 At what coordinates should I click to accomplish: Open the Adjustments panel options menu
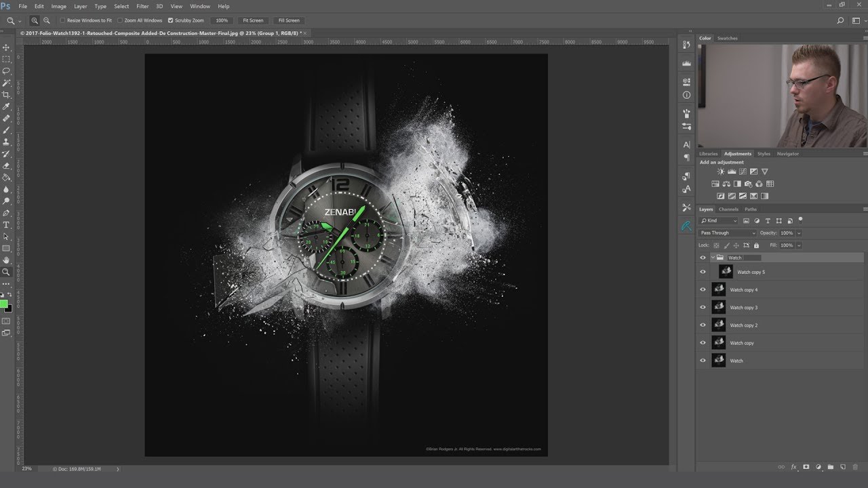tap(864, 154)
